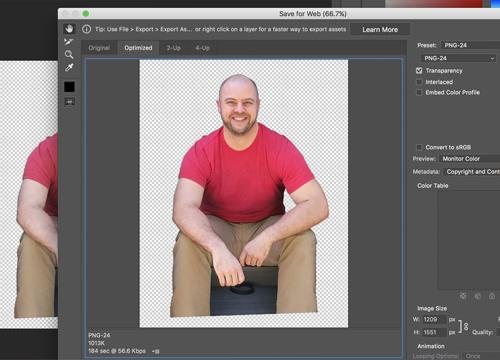Click the Image Size label
This screenshot has height=360, width=500.
pyautogui.click(x=432, y=308)
